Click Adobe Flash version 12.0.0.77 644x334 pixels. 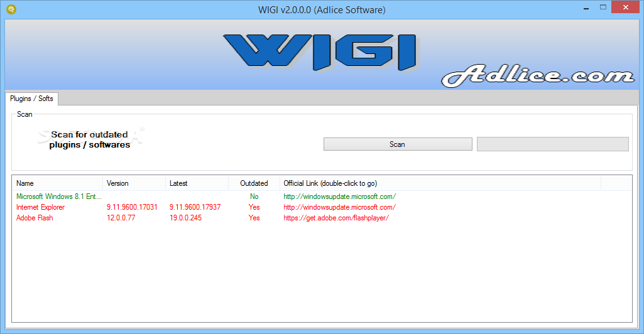pos(121,218)
